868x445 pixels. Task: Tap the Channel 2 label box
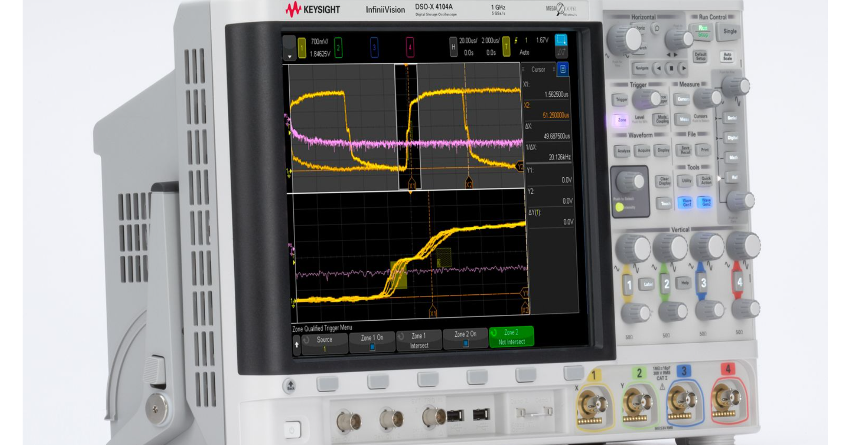tap(337, 46)
